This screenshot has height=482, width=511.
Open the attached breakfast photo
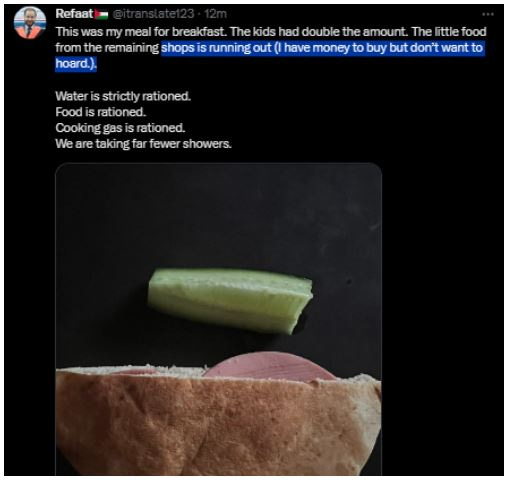[218, 319]
